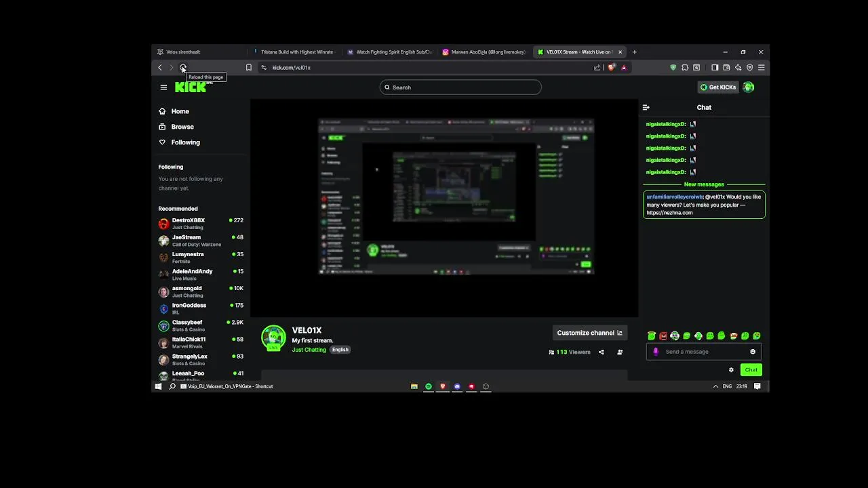Screen dimensions: 868x488
Task: Open Windows taskbar search
Action: click(x=172, y=386)
